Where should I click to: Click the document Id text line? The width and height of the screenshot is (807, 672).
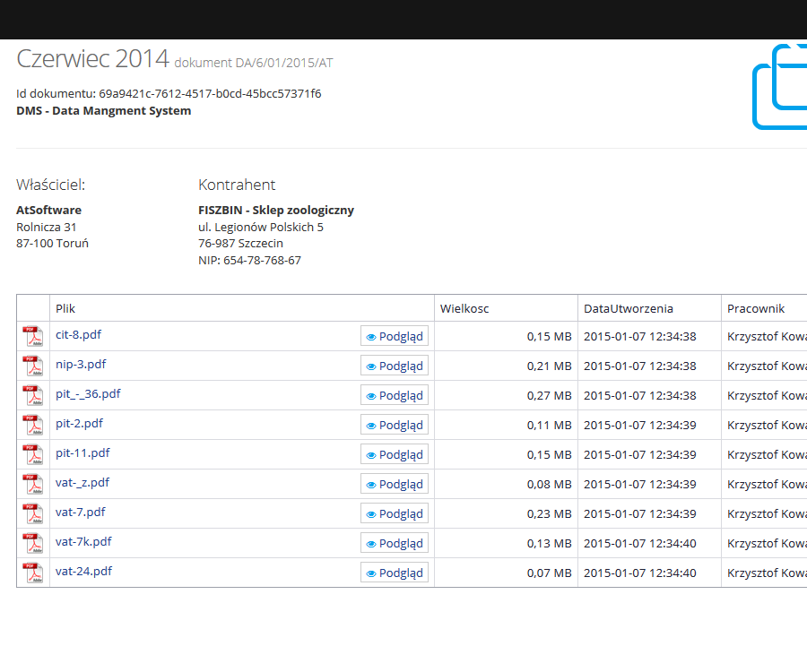[169, 93]
